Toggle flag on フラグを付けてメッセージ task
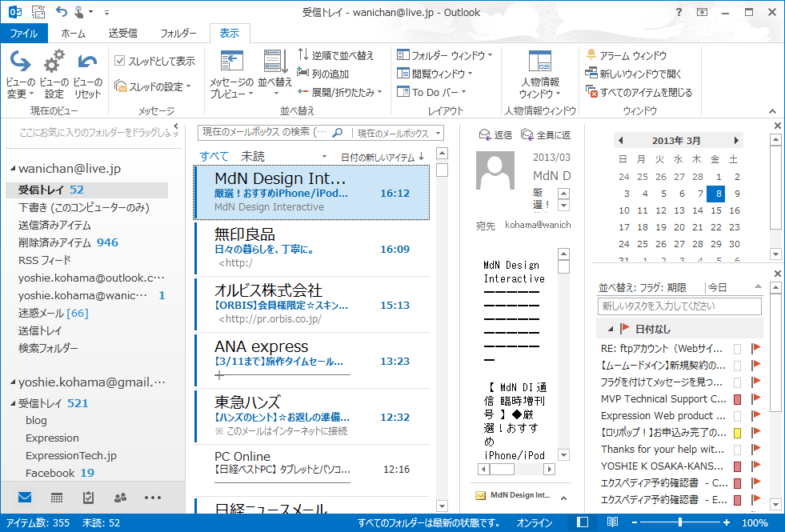 pos(756,382)
